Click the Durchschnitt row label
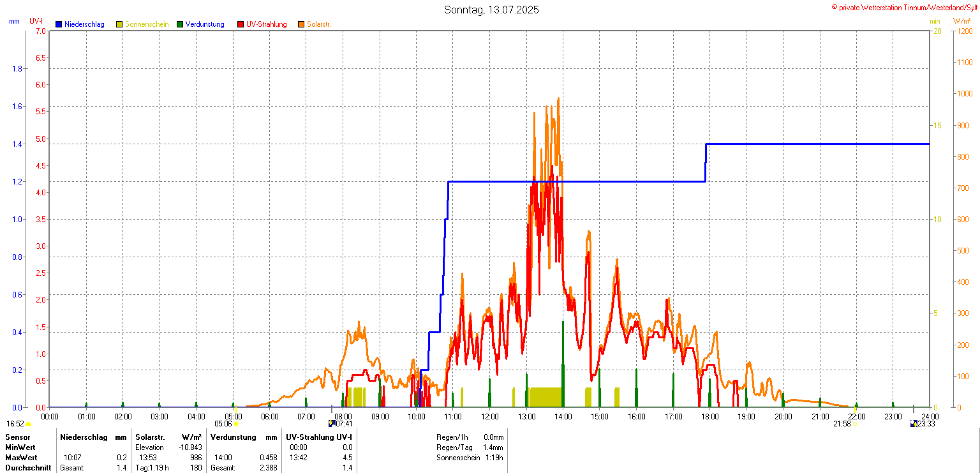 28,468
